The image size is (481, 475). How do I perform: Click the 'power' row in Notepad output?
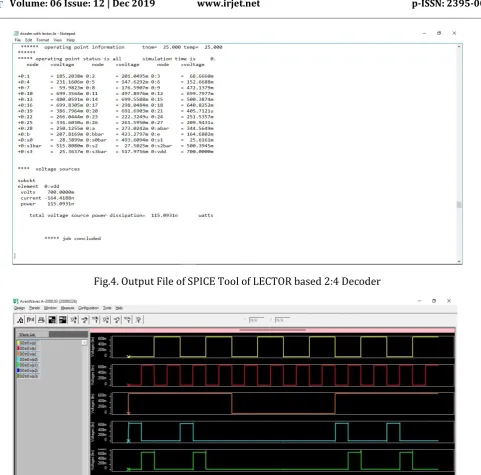(47, 204)
